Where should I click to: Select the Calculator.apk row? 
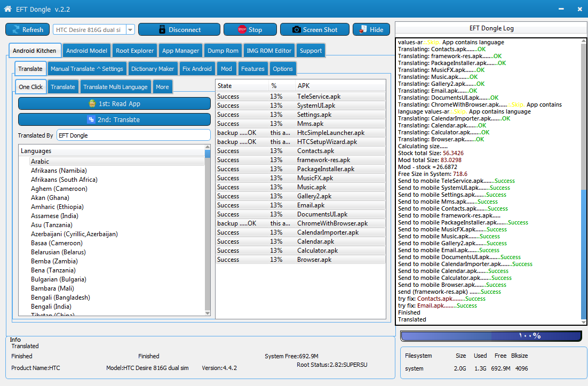[x=301, y=251]
